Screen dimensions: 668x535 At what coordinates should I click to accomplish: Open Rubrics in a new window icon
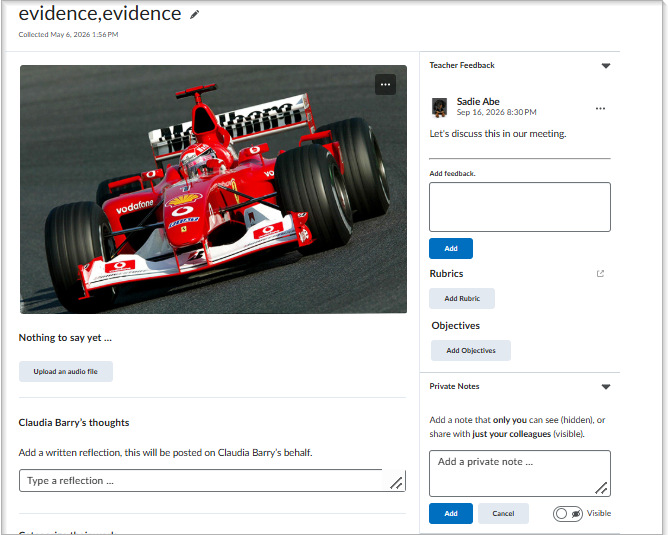pos(600,273)
